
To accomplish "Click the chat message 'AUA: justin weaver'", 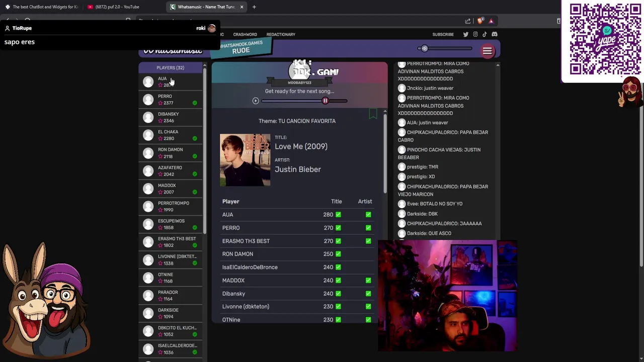I will click(427, 123).
